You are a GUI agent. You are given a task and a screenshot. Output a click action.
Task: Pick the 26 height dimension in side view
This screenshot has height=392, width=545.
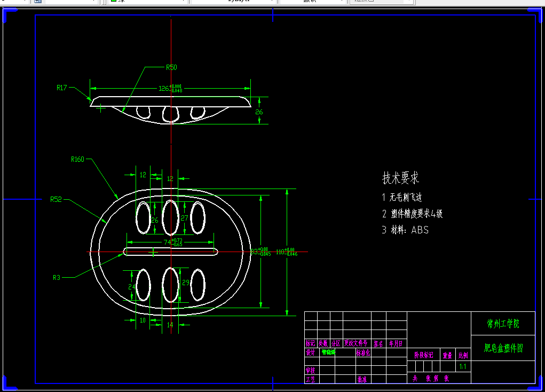click(259, 112)
